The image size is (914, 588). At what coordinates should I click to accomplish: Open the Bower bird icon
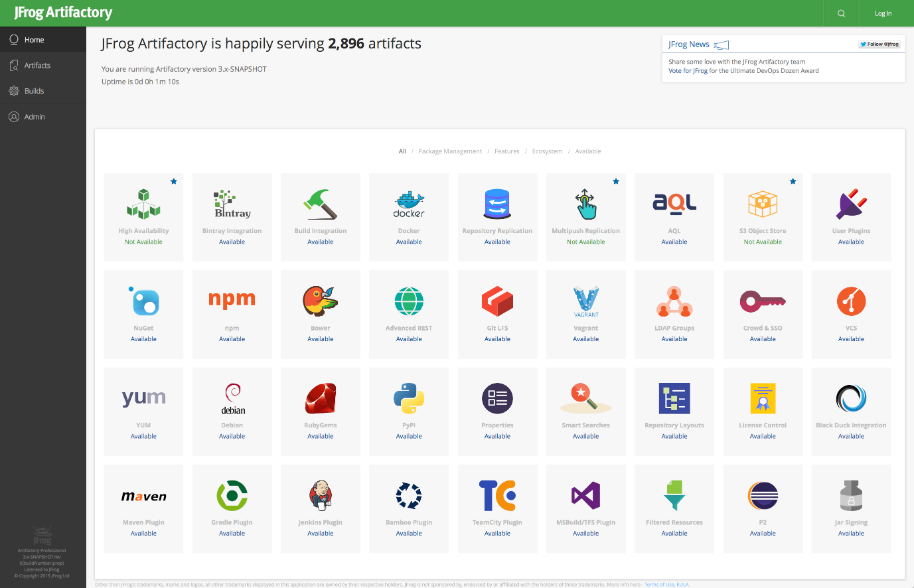coord(321,301)
